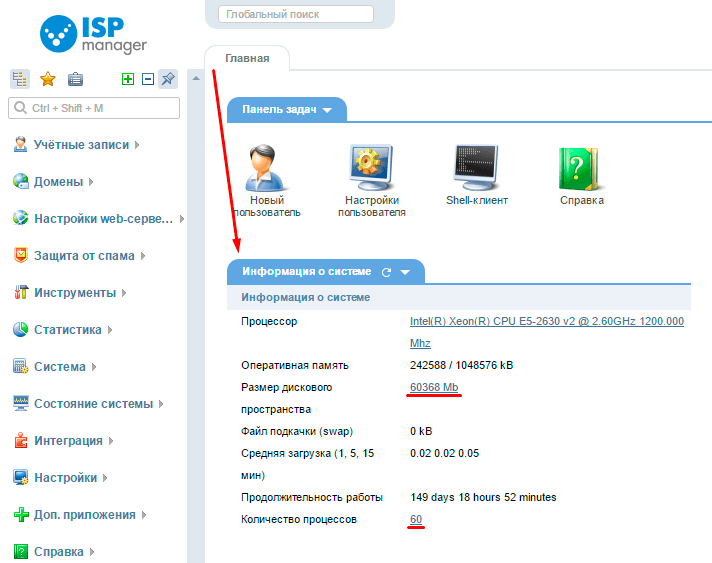Collapse all menu items with minus icon
The image size is (712, 563).
click(x=148, y=79)
